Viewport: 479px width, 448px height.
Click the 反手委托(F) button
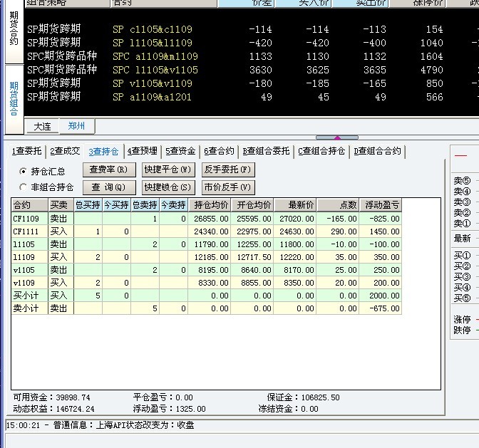click(228, 170)
